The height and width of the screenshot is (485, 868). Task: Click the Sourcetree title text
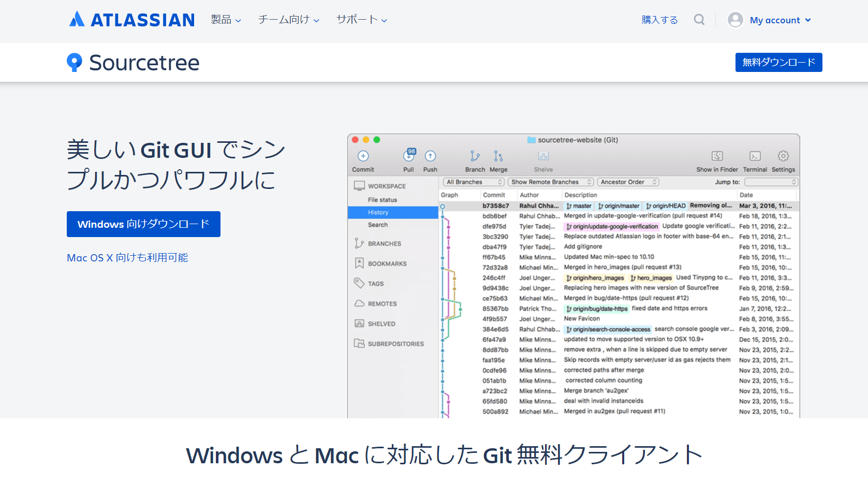point(144,63)
